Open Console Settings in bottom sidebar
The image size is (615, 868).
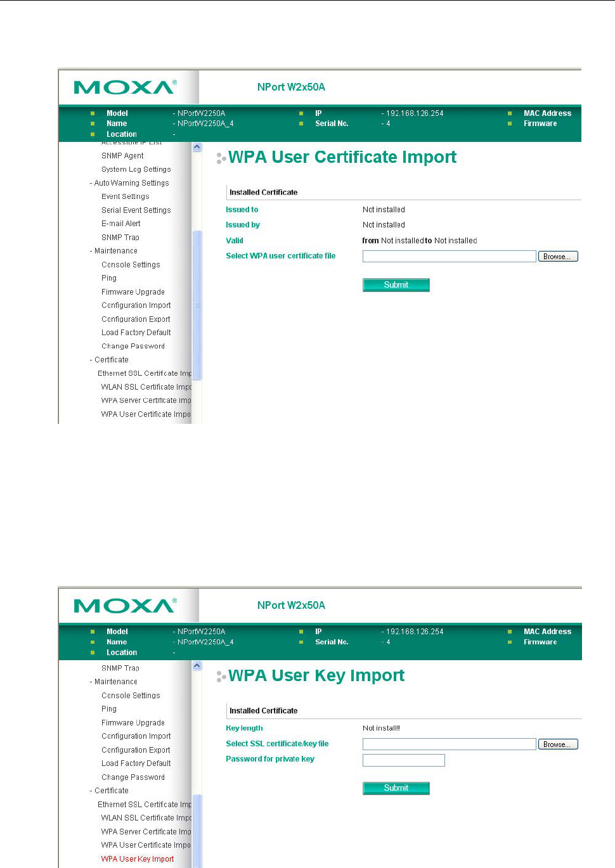coord(131,696)
